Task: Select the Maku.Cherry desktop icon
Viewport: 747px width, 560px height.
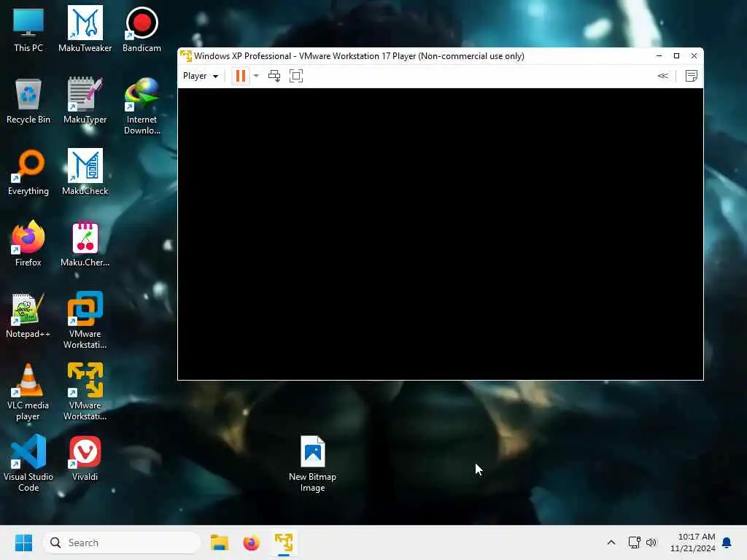Action: (85, 244)
